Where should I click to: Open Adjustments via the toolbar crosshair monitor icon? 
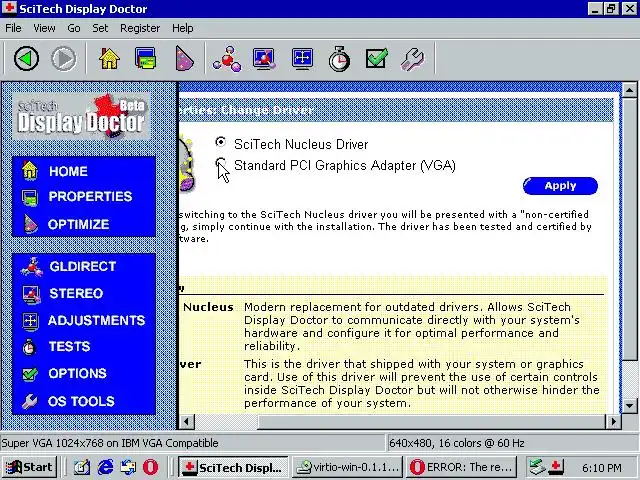(302, 59)
